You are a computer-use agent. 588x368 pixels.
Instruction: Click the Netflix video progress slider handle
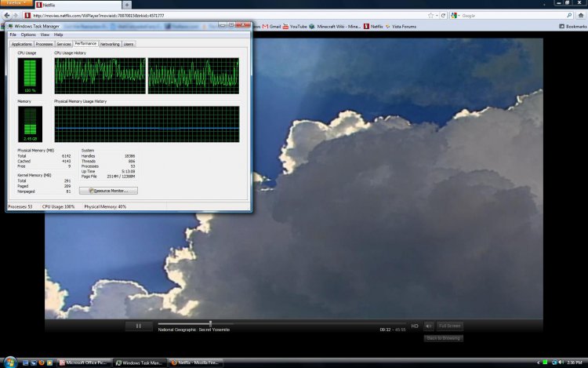tap(210, 323)
